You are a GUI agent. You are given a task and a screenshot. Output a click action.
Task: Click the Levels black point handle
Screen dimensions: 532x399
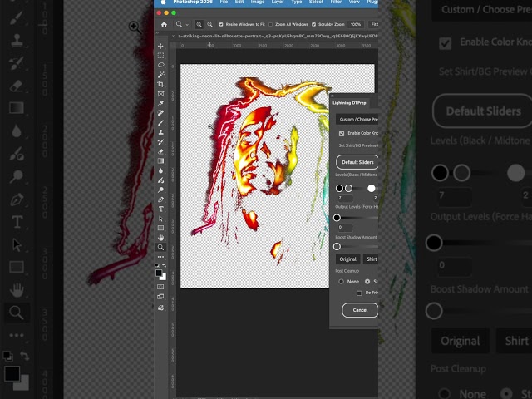(339, 189)
